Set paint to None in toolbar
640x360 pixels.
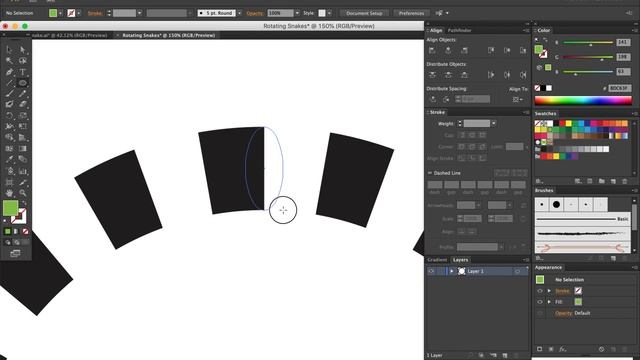(x=25, y=231)
